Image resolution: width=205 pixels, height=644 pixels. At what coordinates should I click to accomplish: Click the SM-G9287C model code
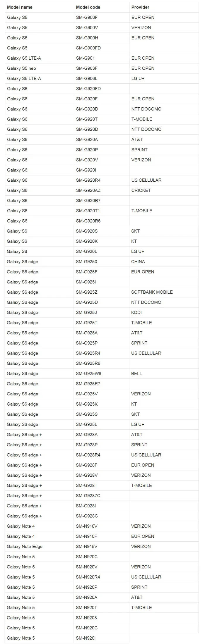pyautogui.click(x=88, y=496)
